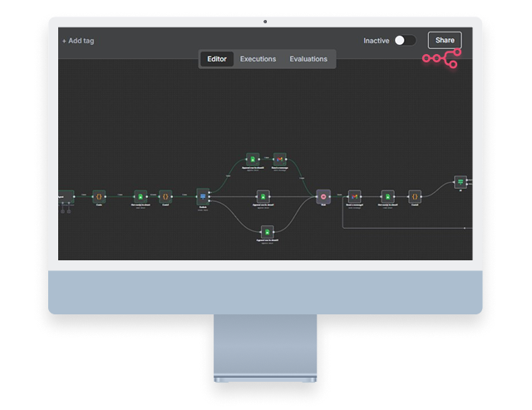Click the pink Wait node
The image size is (532, 410).
(324, 197)
